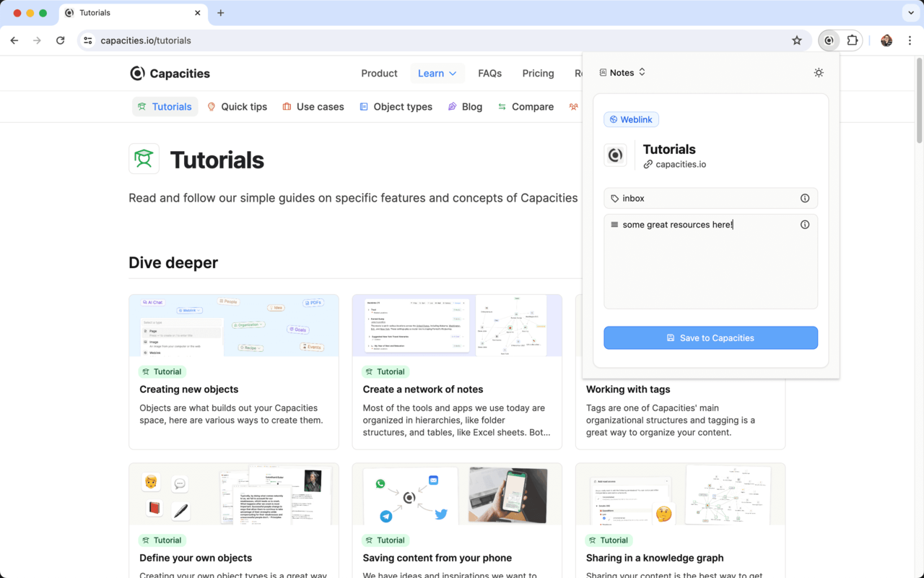Click the green Tutorials graduation cap icon
The width and height of the screenshot is (924, 578).
pyautogui.click(x=144, y=159)
